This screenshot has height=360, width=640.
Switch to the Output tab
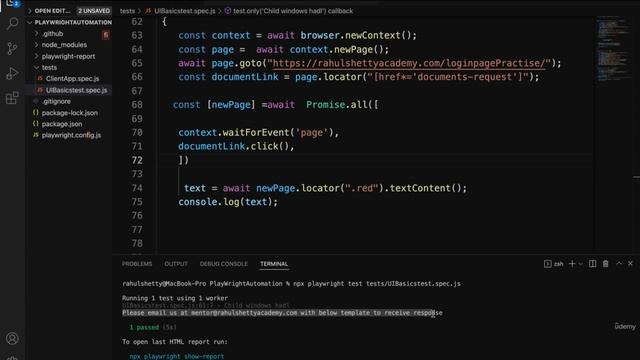coord(176,264)
